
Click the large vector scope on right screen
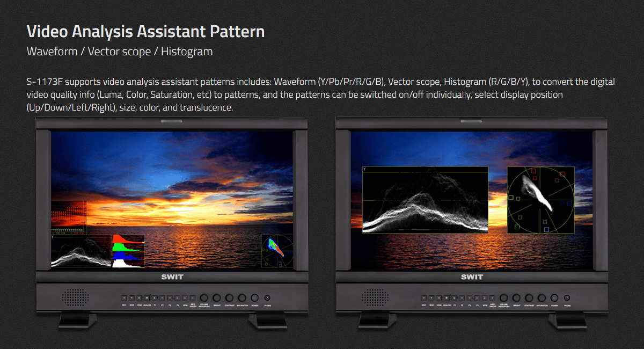[540, 200]
